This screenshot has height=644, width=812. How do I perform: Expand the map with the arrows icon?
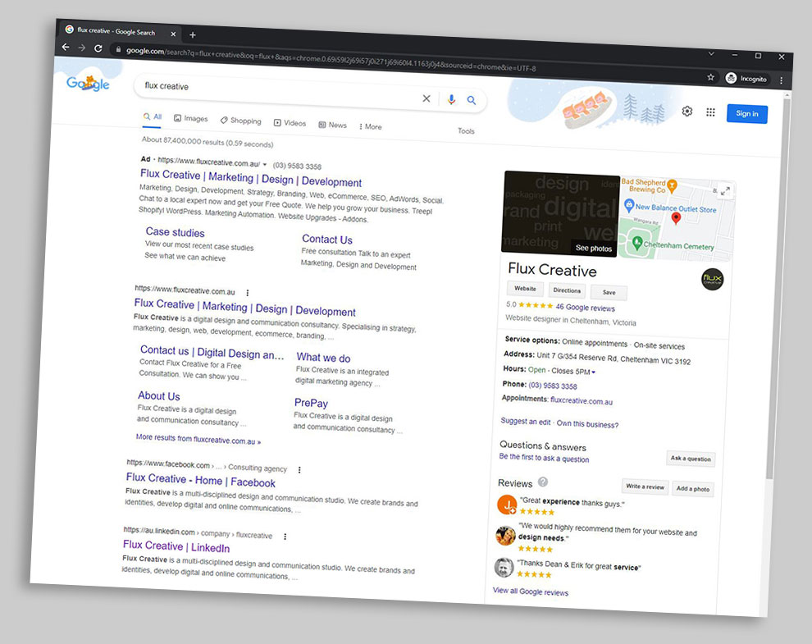(x=726, y=190)
